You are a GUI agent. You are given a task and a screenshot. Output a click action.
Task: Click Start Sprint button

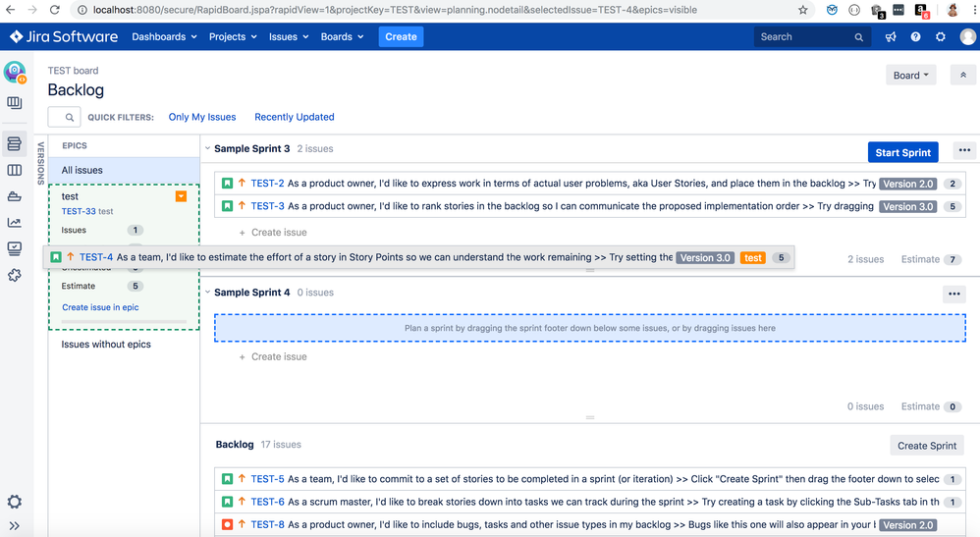pyautogui.click(x=902, y=152)
